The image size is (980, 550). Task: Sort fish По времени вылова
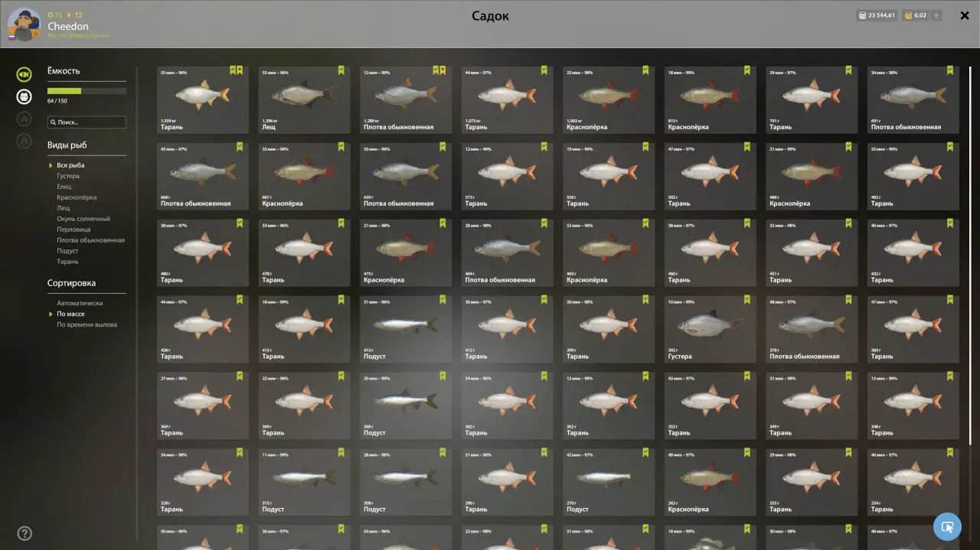[87, 324]
